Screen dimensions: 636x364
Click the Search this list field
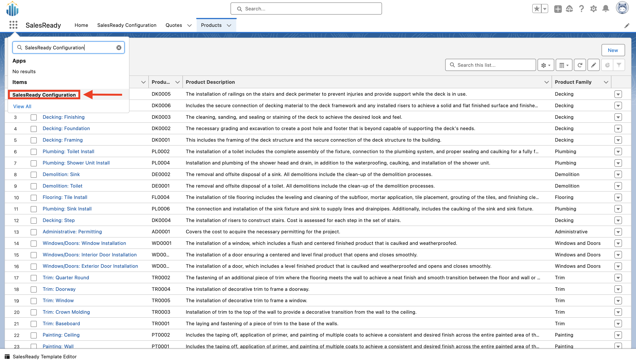tap(490, 65)
